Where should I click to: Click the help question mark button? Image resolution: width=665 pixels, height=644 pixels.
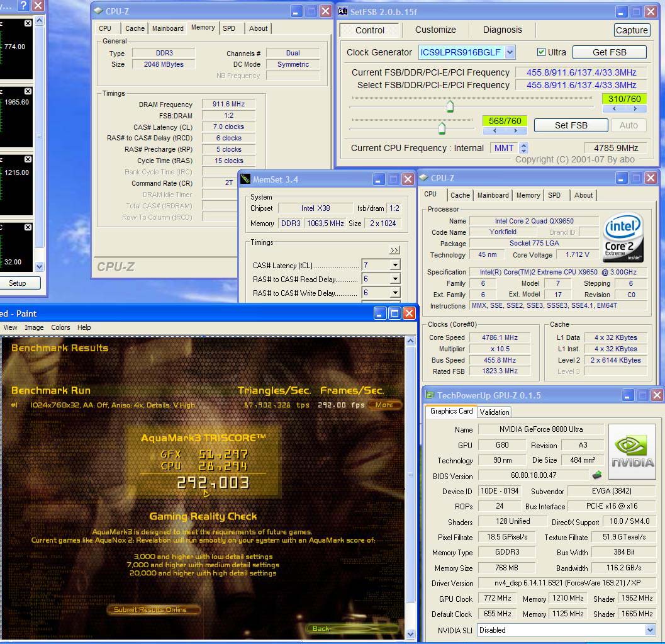23,6
